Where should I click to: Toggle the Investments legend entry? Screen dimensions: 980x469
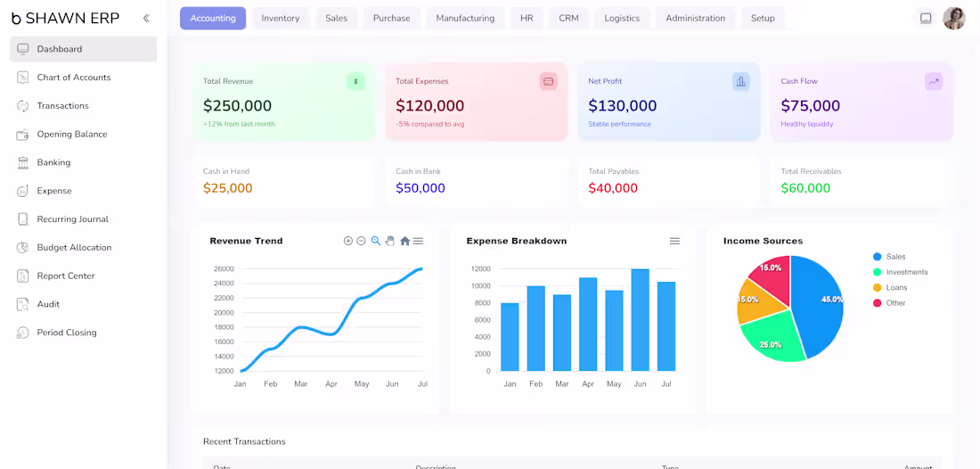point(900,272)
